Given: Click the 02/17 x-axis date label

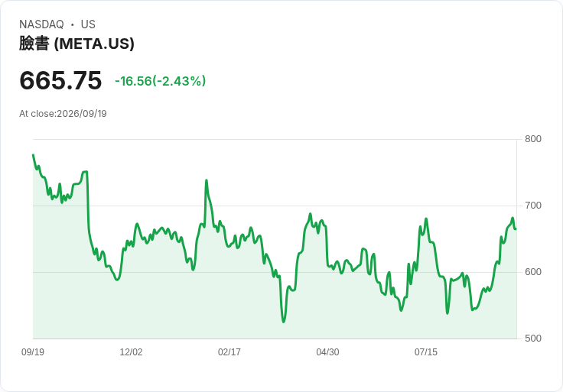Looking at the screenshot, I should tap(229, 352).
